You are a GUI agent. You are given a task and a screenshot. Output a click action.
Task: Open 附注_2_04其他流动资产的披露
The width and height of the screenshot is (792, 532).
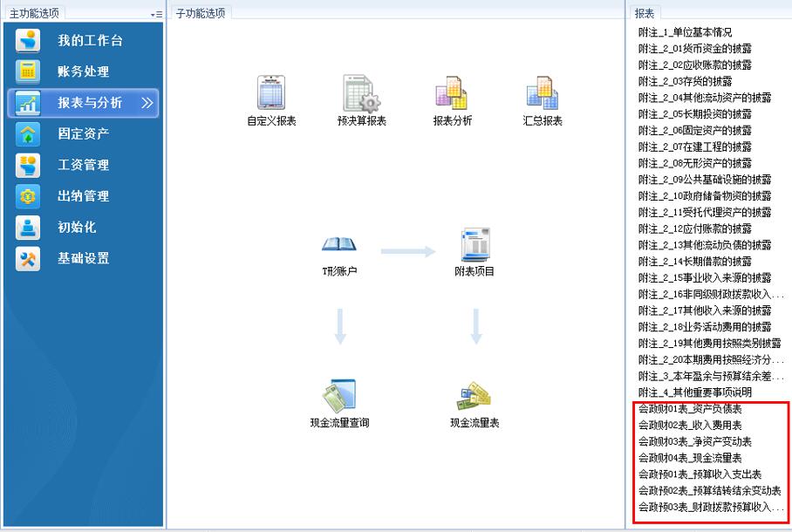705,98
